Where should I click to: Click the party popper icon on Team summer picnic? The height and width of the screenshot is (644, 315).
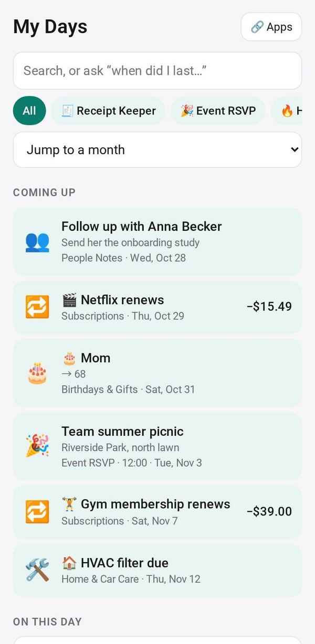click(x=37, y=446)
